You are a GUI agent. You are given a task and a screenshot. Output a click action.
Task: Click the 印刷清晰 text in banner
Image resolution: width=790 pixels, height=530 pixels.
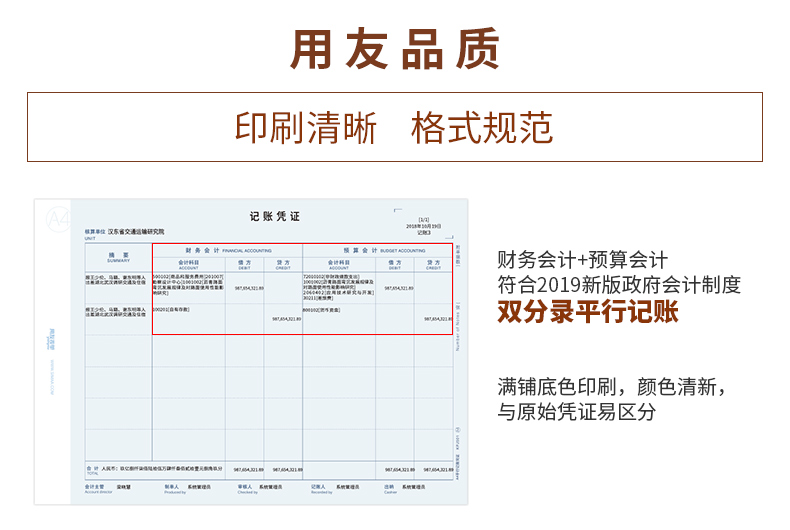coord(306,128)
